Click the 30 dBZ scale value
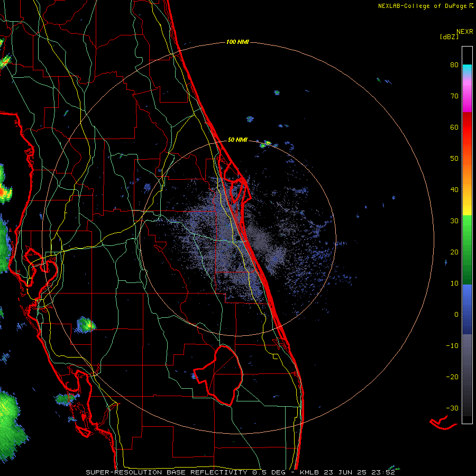This screenshot has height=476, width=476. (454, 221)
